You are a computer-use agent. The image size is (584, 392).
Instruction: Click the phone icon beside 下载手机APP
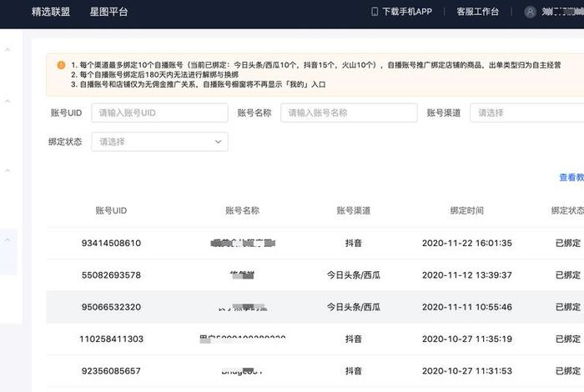(x=375, y=12)
